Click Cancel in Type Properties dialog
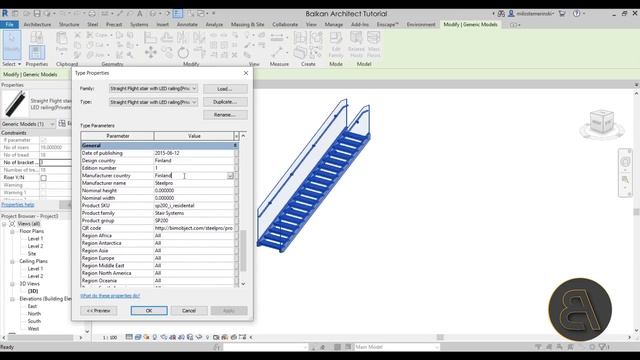Image resolution: width=640 pixels, height=360 pixels. [x=189, y=311]
